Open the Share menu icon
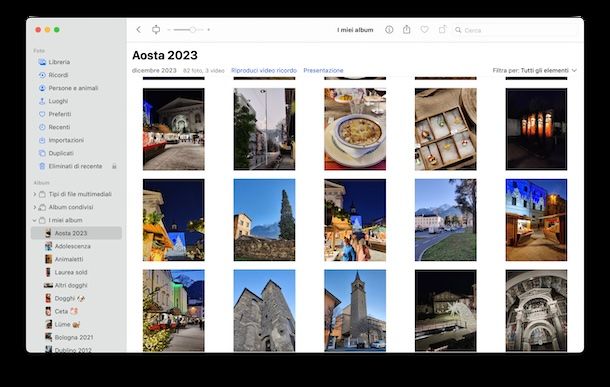This screenshot has height=387, width=610. (407, 30)
